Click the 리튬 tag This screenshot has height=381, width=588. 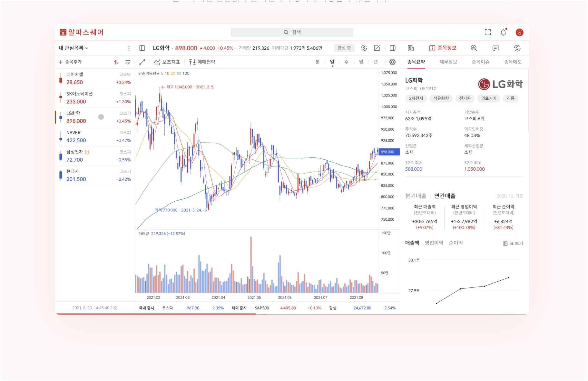511,98
